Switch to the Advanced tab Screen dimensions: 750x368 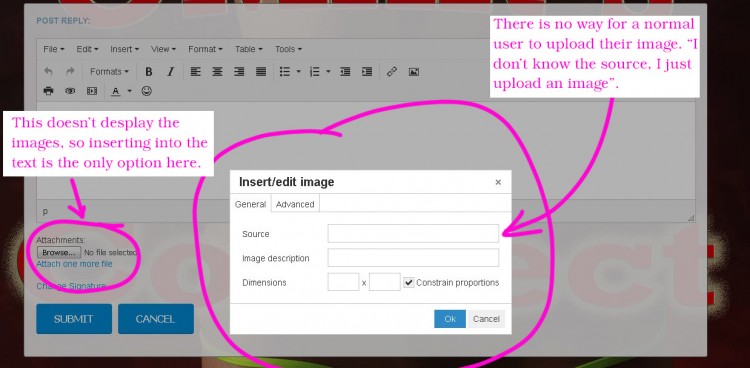pos(295,204)
